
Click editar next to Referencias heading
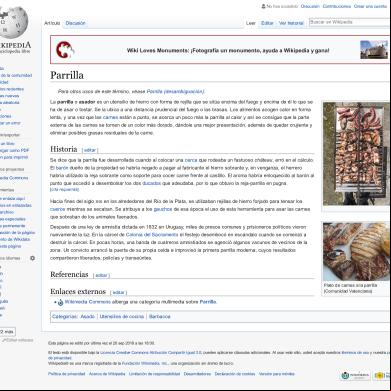(x=101, y=275)
